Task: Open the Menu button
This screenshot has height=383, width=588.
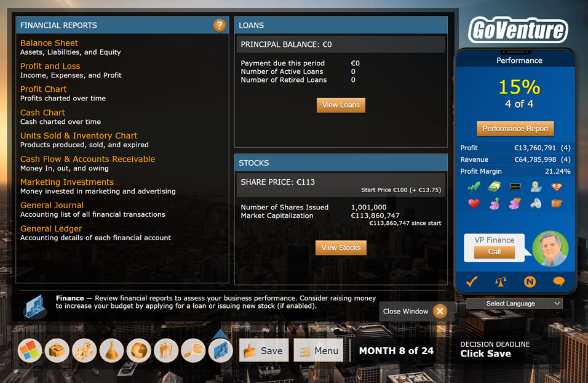Action: 319,350
